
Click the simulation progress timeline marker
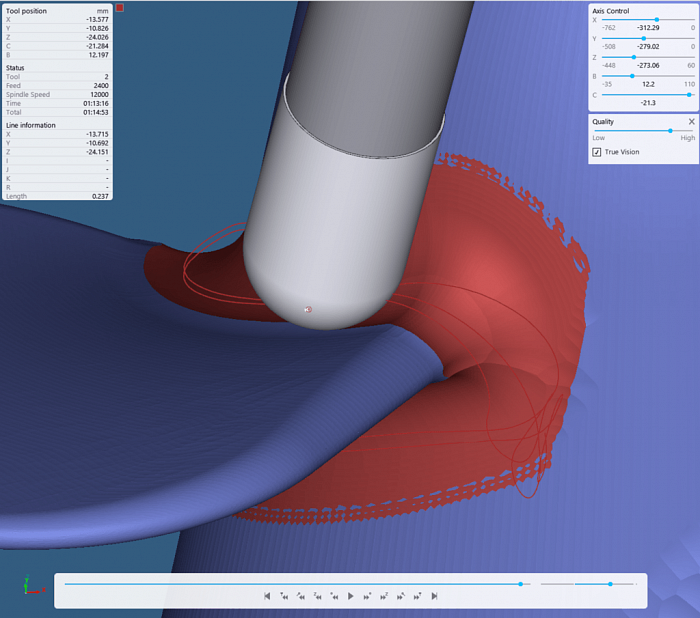pos(521,584)
